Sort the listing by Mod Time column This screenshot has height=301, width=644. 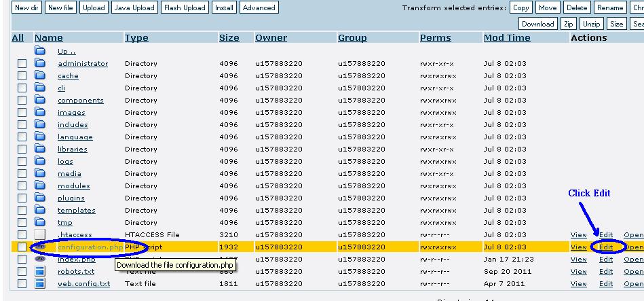click(507, 38)
